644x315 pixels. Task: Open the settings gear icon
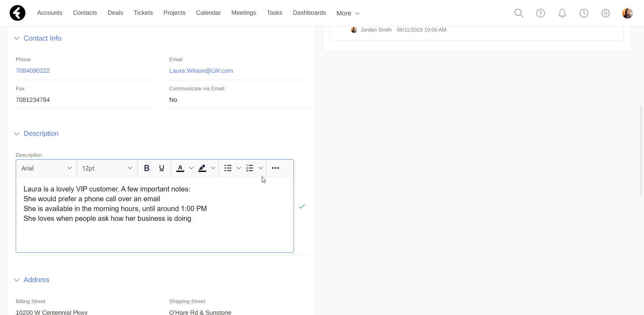click(x=605, y=13)
